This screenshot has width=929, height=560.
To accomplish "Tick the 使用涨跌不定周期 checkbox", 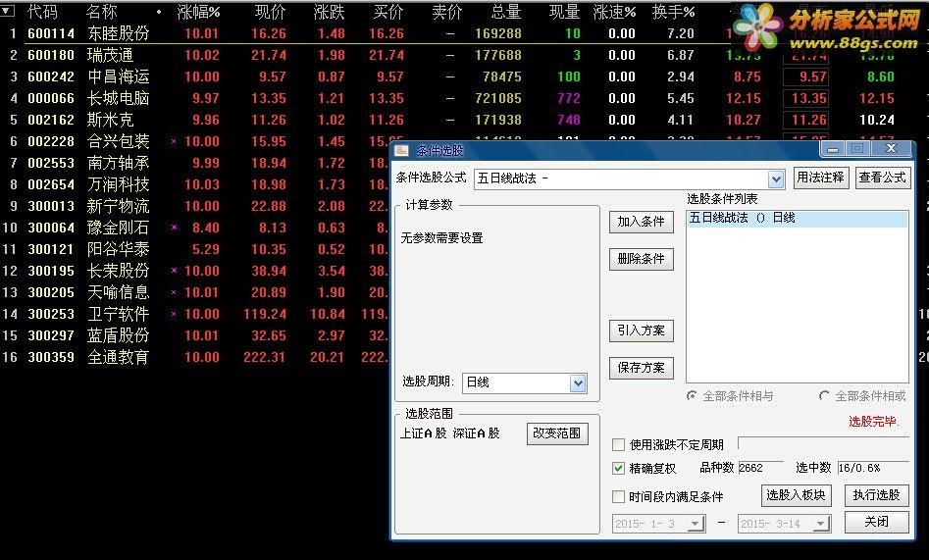I will [618, 444].
